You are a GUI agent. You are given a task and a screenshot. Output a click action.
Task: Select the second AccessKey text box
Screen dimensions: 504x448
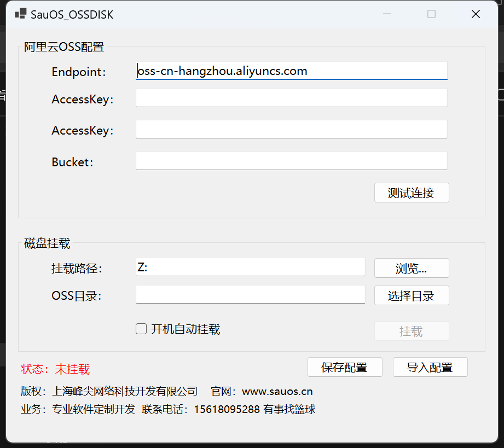point(291,130)
